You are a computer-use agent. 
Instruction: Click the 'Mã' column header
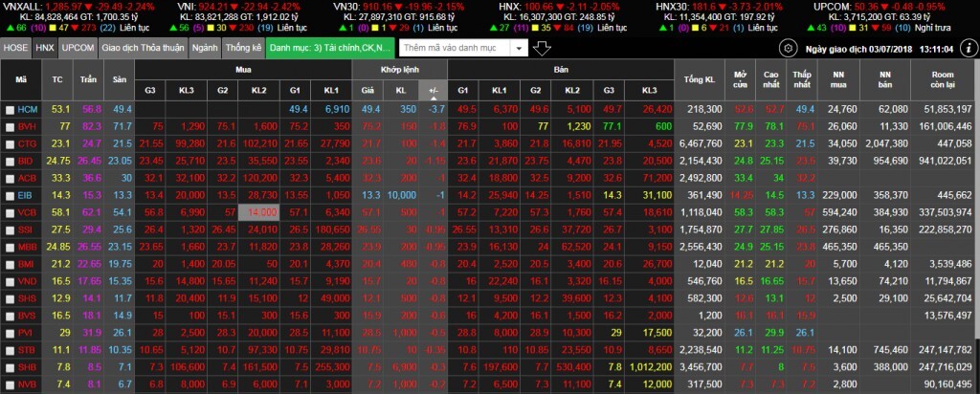21,77
